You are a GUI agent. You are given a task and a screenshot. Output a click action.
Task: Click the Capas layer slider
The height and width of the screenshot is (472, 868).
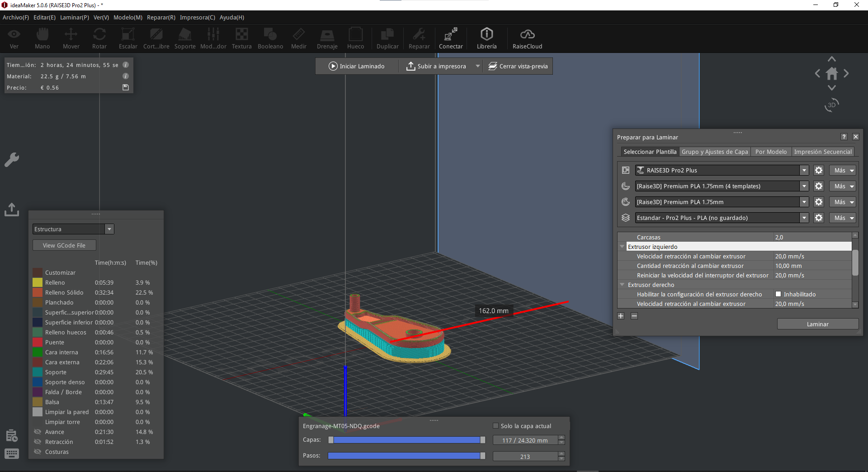pyautogui.click(x=406, y=440)
